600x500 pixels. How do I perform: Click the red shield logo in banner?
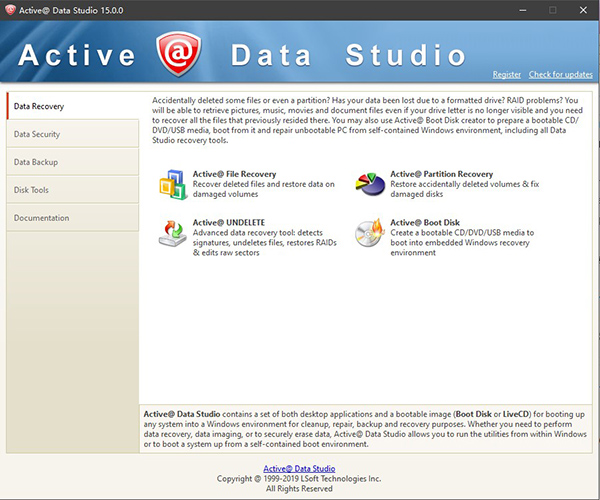click(178, 54)
